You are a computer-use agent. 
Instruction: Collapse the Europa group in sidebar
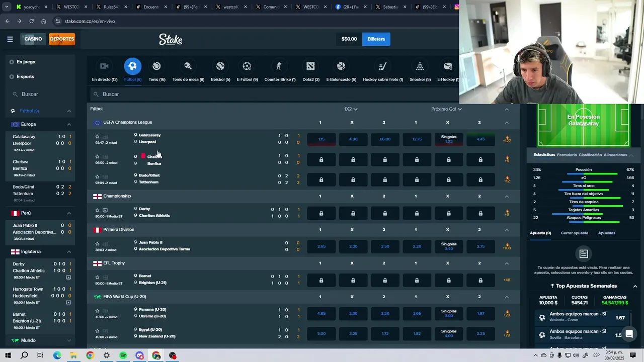[69, 124]
